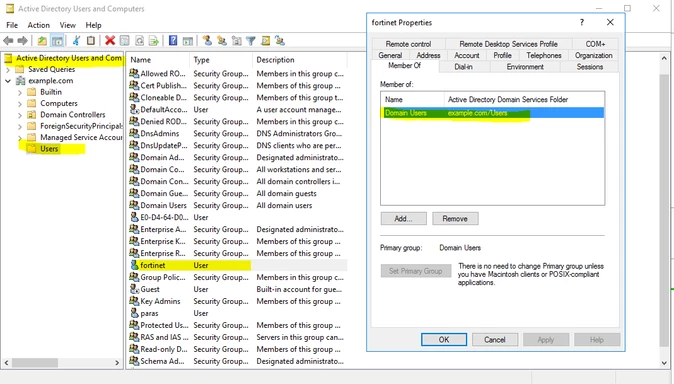Click the dialog help question mark
674x384 pixels.
(582, 22)
